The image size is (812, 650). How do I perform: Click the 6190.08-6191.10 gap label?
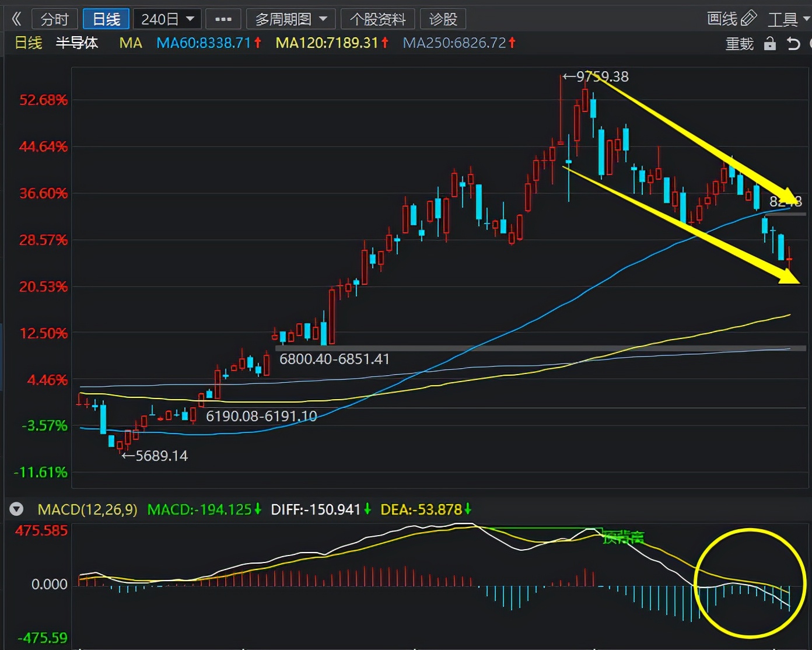click(x=261, y=416)
